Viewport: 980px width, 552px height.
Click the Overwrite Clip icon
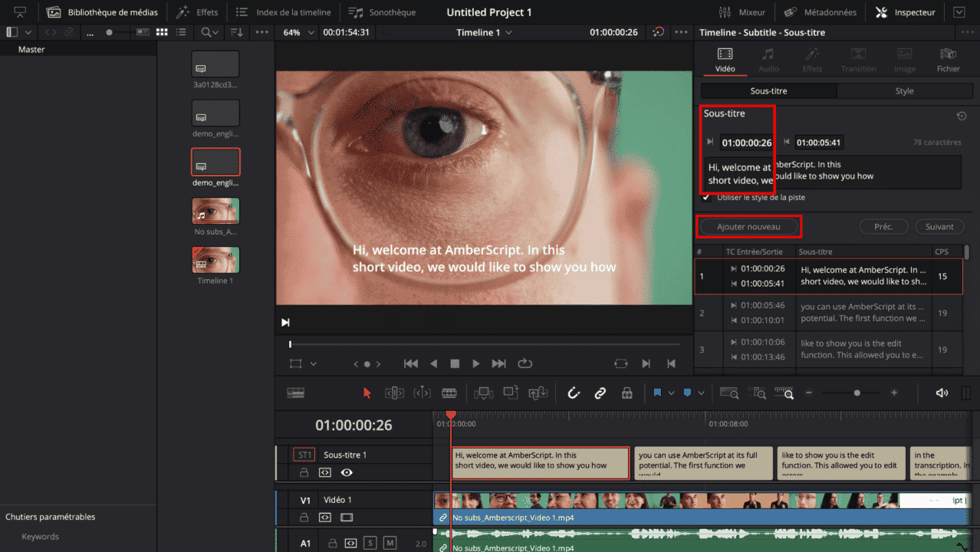pos(511,393)
